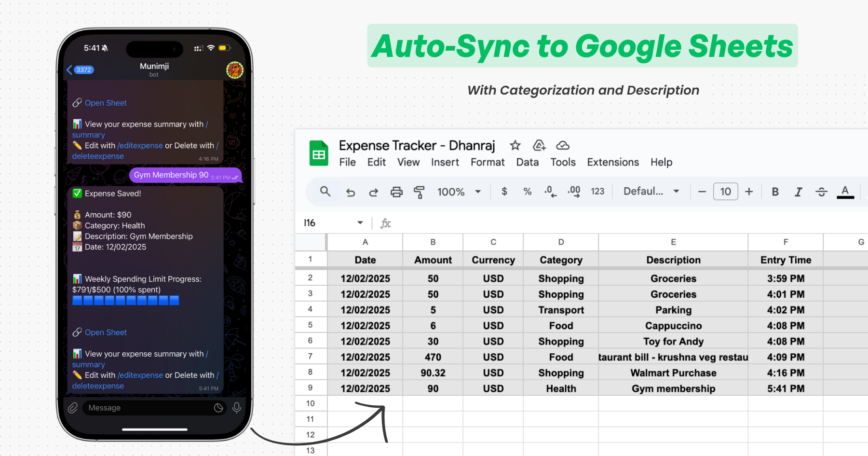Star the Expense Tracker document

pyautogui.click(x=515, y=145)
